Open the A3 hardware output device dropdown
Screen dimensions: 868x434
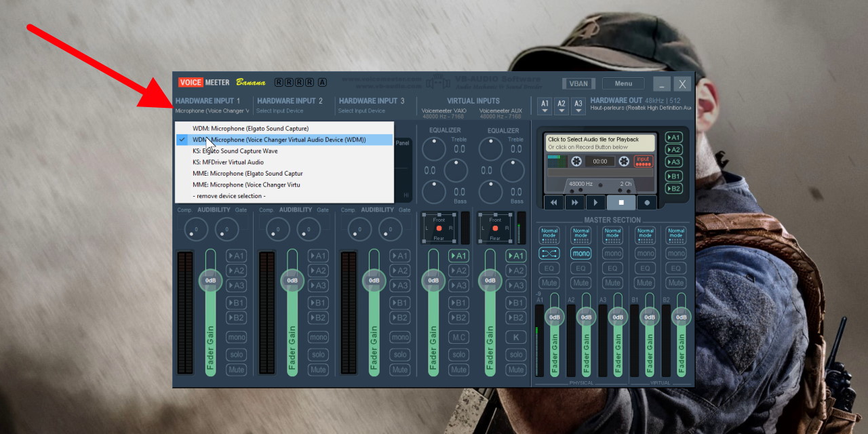[x=578, y=106]
